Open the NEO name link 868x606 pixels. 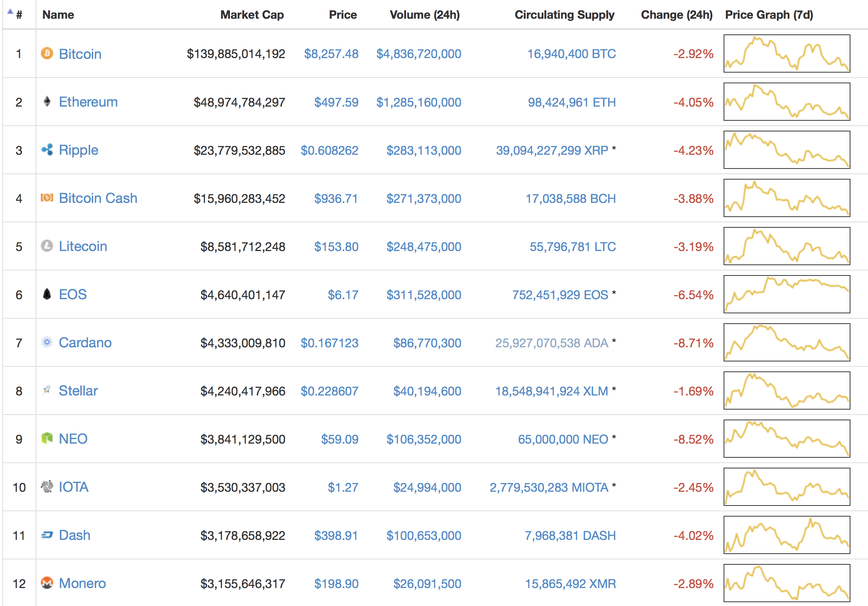pyautogui.click(x=73, y=439)
